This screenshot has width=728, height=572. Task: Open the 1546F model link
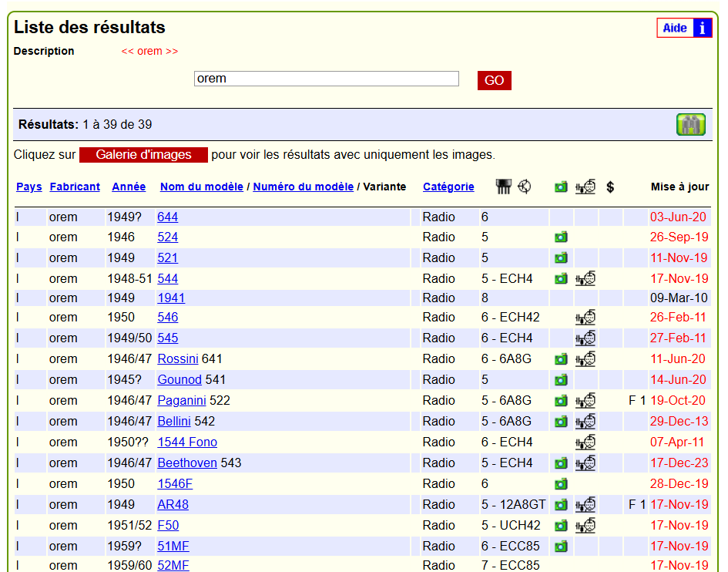pos(175,483)
